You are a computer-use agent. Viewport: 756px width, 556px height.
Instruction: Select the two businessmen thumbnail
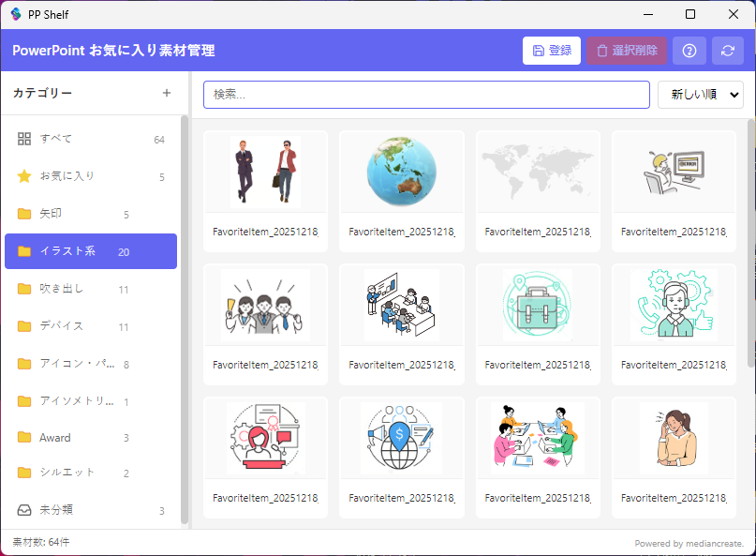point(265,173)
